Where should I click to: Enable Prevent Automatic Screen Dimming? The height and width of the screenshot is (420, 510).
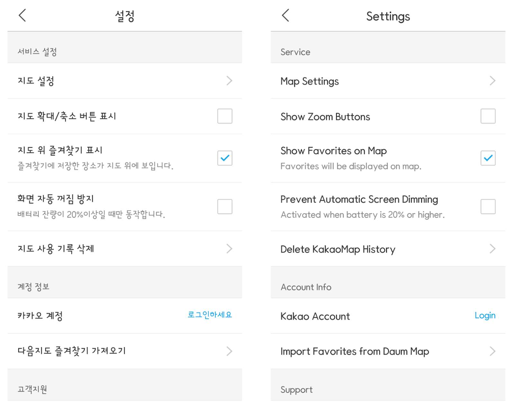coord(488,207)
